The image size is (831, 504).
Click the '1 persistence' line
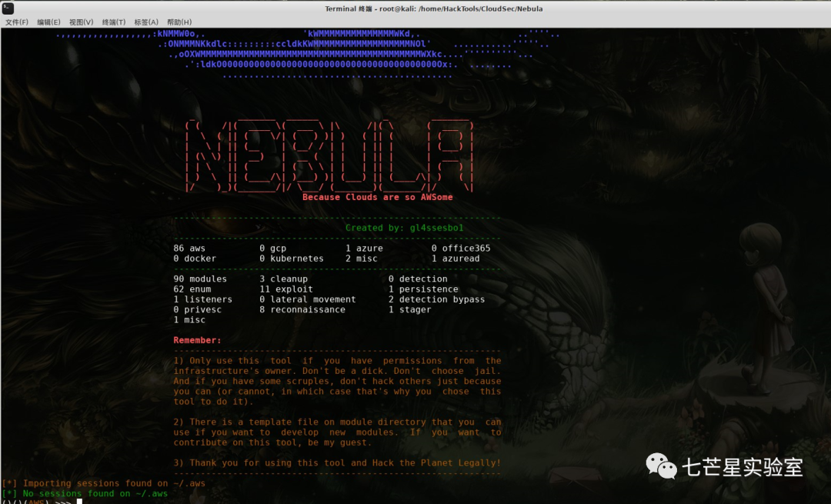point(423,289)
